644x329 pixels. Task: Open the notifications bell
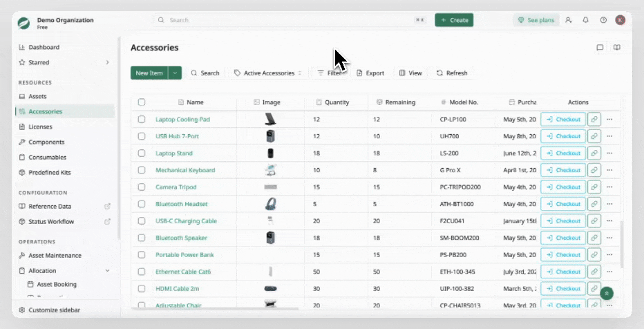586,20
